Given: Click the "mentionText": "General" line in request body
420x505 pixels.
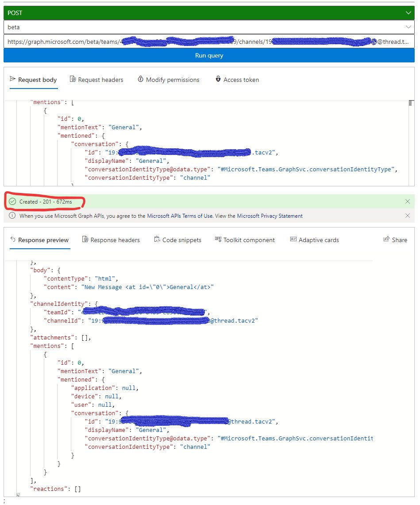Looking at the screenshot, I should [x=100, y=127].
